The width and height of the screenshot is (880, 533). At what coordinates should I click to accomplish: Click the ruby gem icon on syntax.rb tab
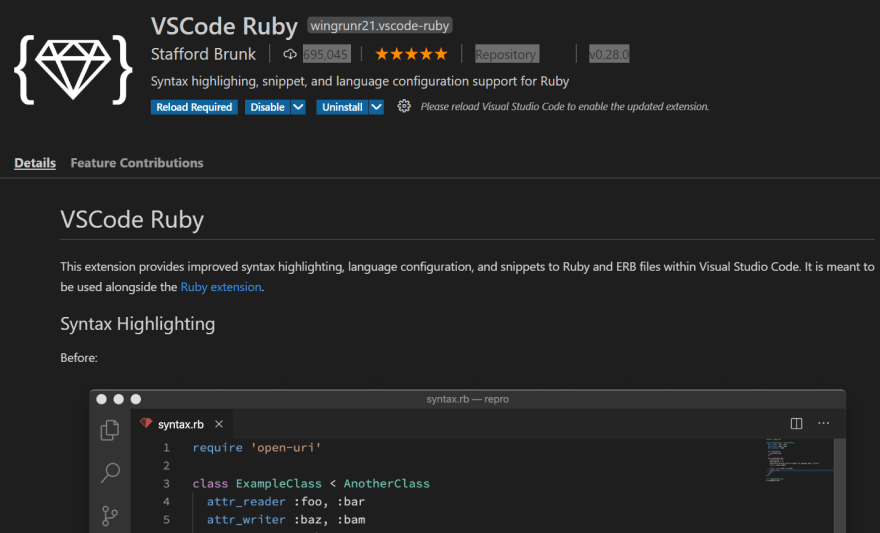[146, 423]
